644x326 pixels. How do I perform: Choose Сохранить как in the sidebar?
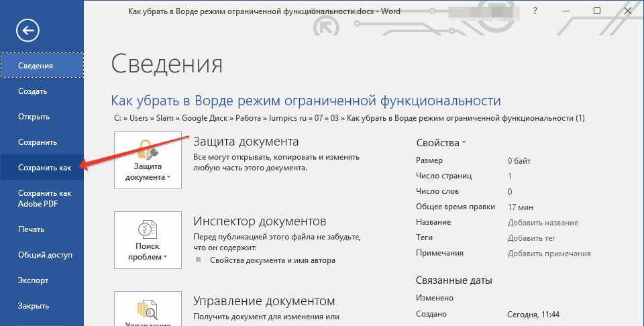(42, 168)
